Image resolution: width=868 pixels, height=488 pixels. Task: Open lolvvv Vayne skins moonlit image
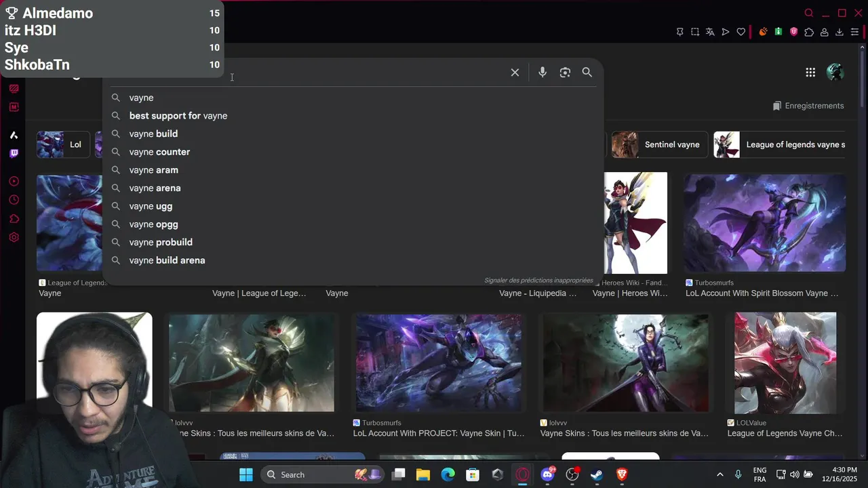pos(626,363)
